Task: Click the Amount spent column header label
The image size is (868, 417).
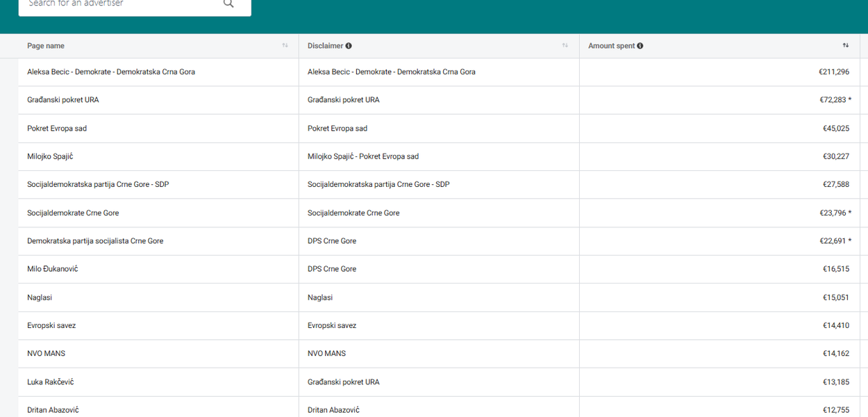Action: pyautogui.click(x=612, y=46)
